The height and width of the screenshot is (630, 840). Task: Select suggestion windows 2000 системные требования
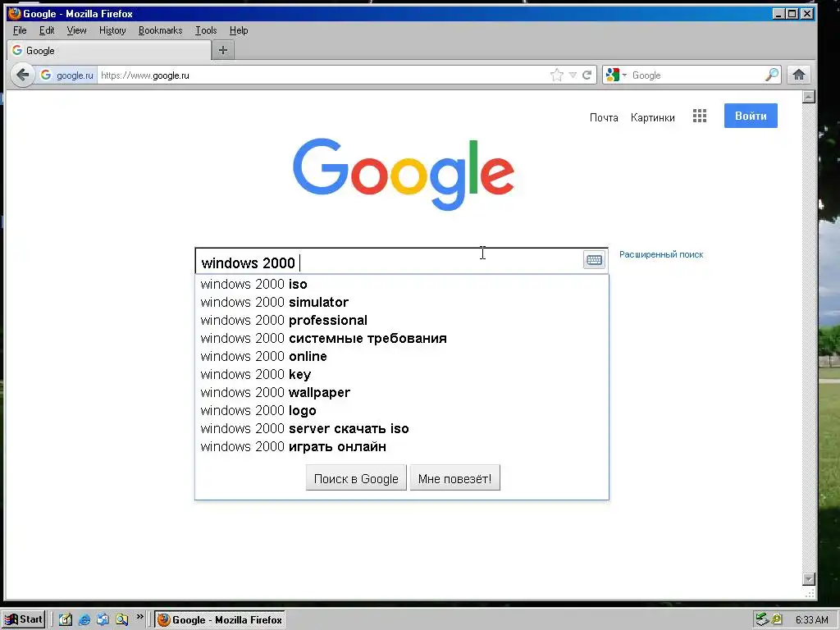click(x=402, y=339)
